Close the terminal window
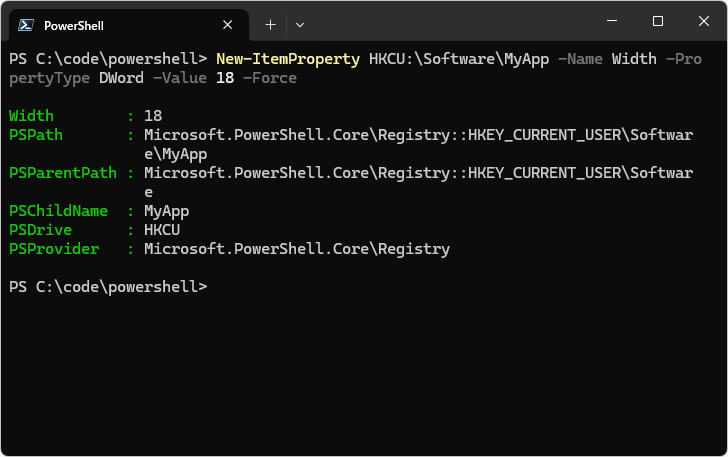This screenshot has width=728, height=457. [703, 21]
